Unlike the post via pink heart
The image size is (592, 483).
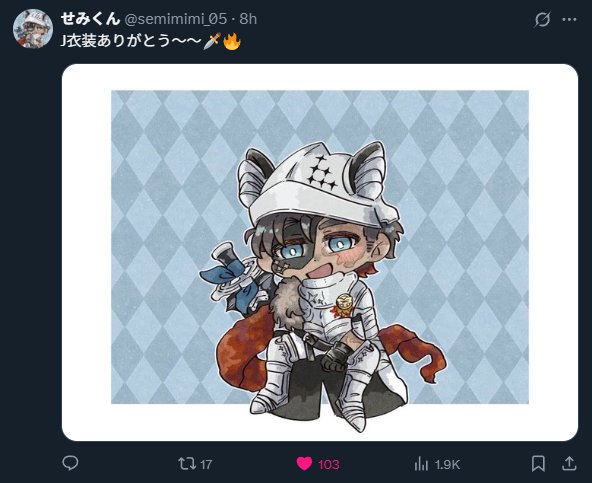pyautogui.click(x=304, y=464)
